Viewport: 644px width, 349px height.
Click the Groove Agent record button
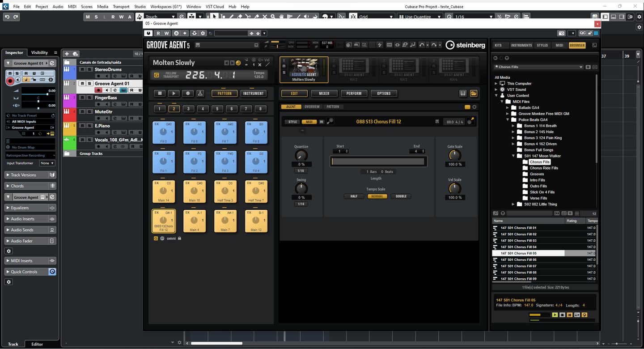coord(188,94)
